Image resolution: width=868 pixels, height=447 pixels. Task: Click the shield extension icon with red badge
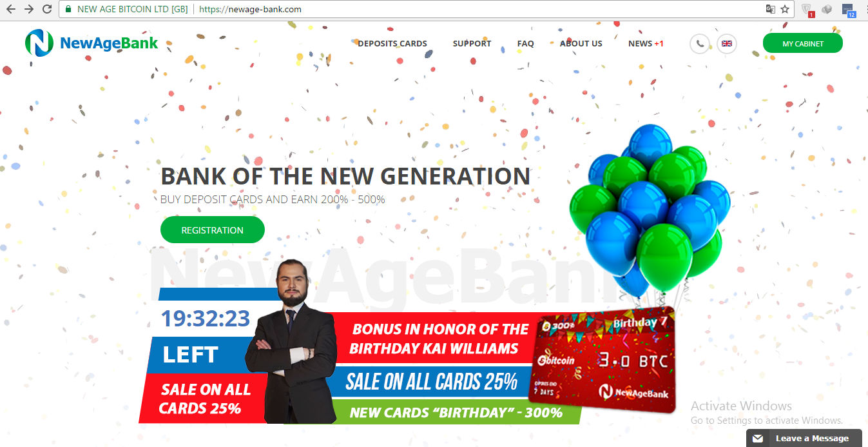pyautogui.click(x=807, y=10)
